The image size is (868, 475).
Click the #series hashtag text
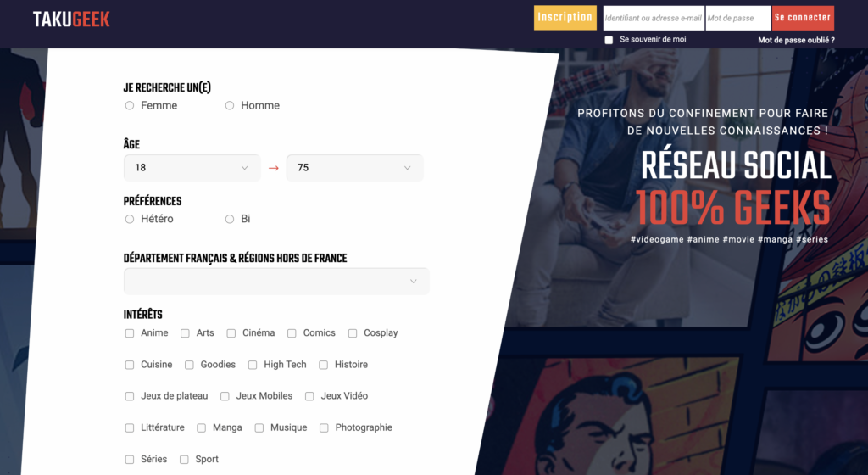click(812, 240)
